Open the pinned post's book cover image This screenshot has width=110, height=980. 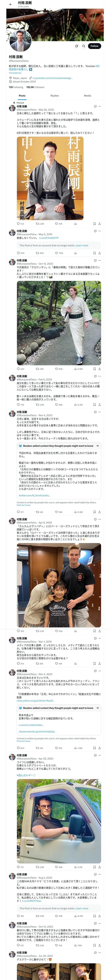click(x=50, y=178)
